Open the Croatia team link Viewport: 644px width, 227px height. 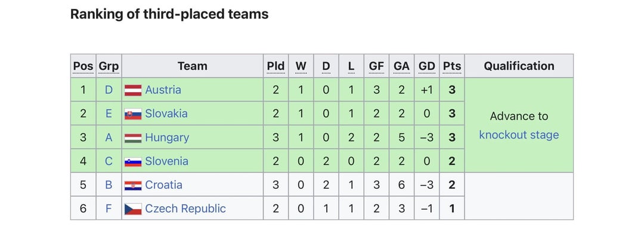(x=164, y=185)
